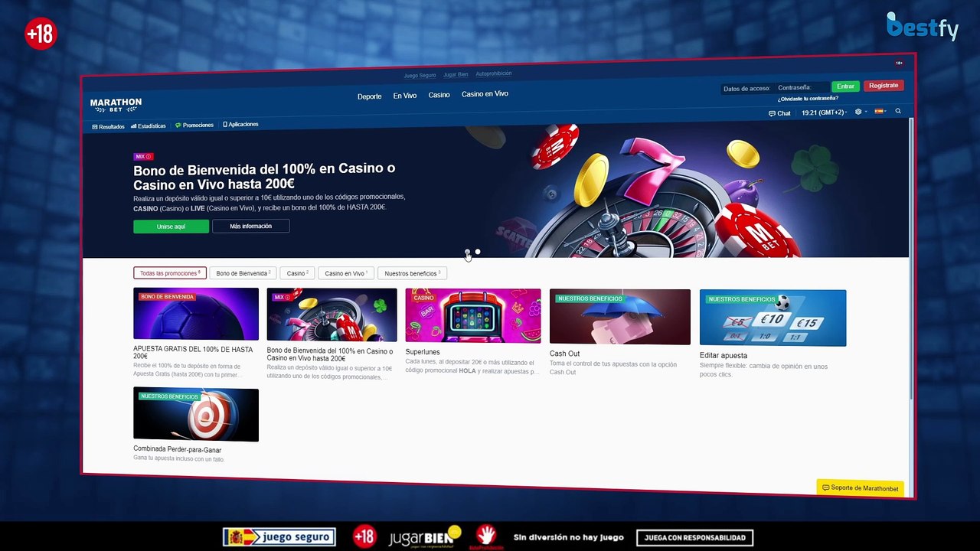Click the card title "Cash Out"
Viewport: 980px width, 551px height.
click(564, 354)
